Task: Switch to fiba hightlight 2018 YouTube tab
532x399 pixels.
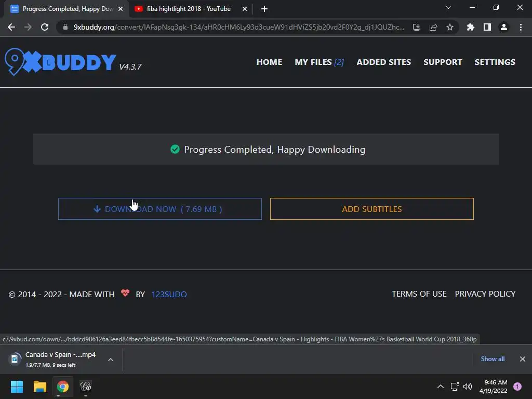Action: pyautogui.click(x=190, y=9)
